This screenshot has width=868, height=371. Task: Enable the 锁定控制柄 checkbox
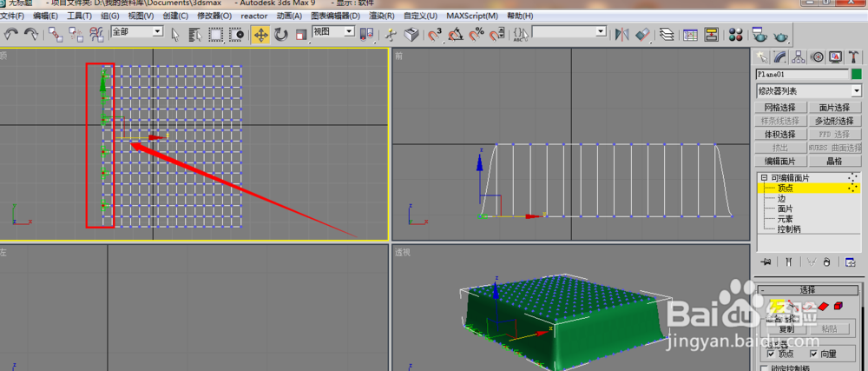pyautogui.click(x=765, y=368)
